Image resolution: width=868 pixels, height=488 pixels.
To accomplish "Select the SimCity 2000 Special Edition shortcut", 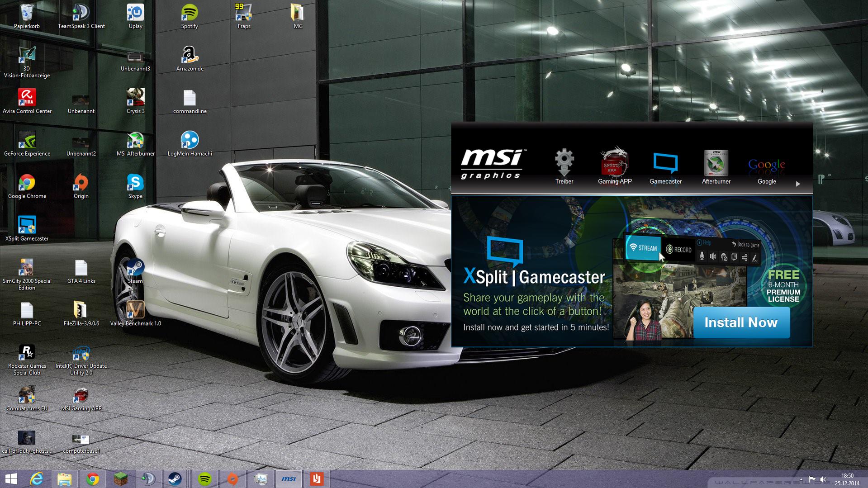I will (27, 275).
